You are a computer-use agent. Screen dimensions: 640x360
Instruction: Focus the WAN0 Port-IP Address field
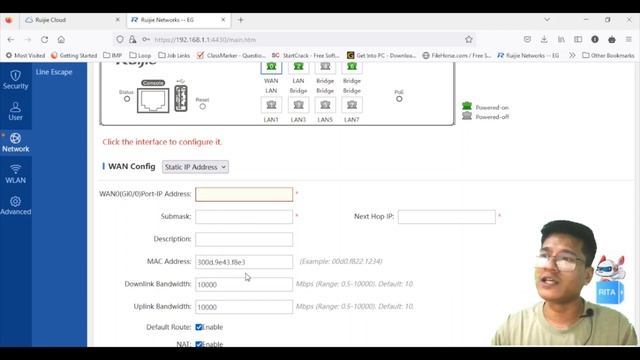(x=244, y=194)
